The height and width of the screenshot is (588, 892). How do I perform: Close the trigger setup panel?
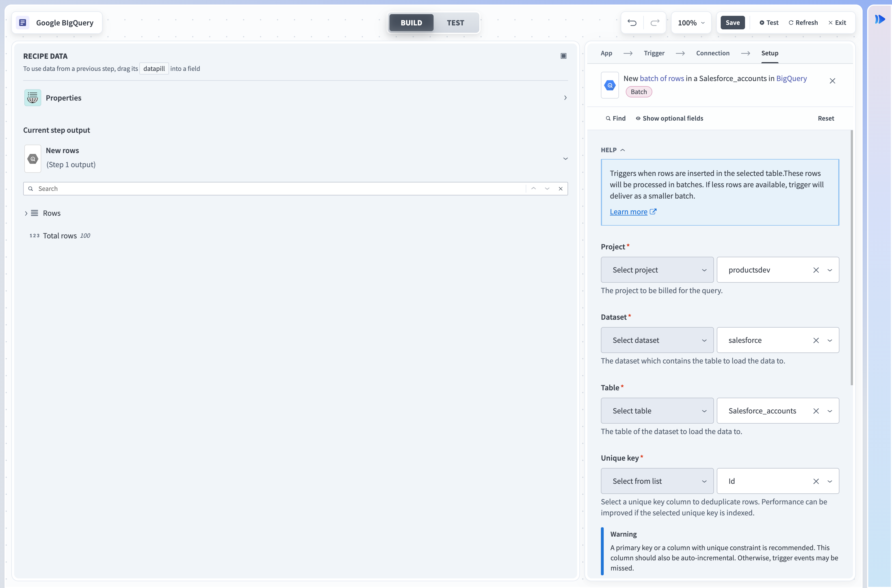pos(832,81)
